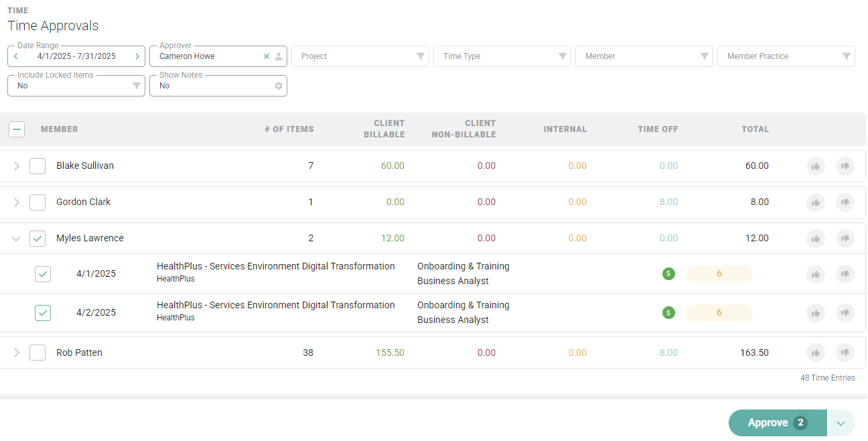Clear the Cameron Howe approver selection
Image resolution: width=868 pixels, height=441 pixels.
click(x=267, y=56)
